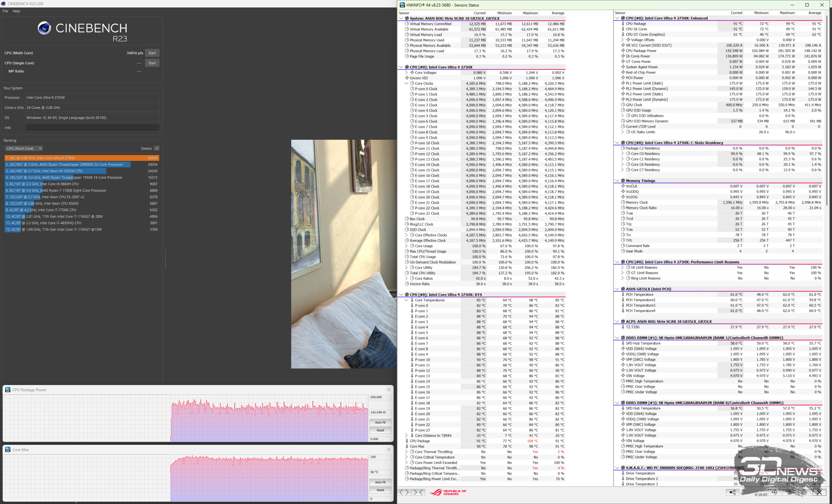The image size is (832, 504).
Task: Start the CPU Single Core benchmark
Action: pyautogui.click(x=152, y=63)
